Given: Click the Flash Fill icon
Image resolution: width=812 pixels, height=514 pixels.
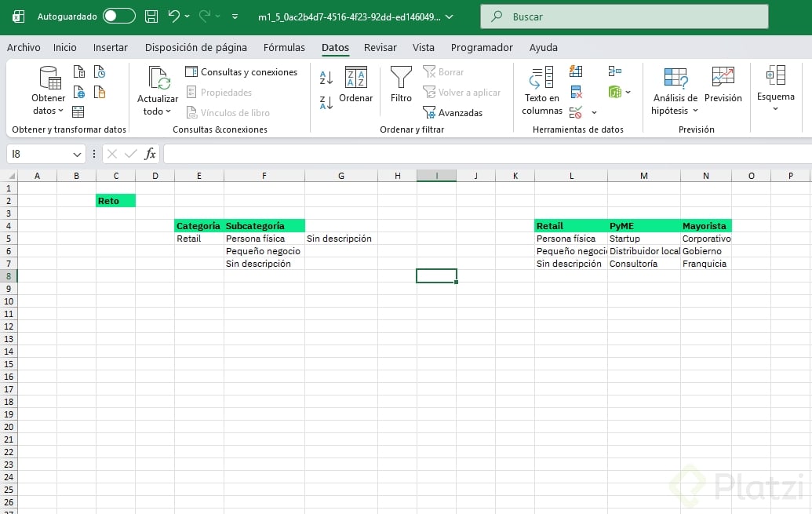Looking at the screenshot, I should point(577,71).
